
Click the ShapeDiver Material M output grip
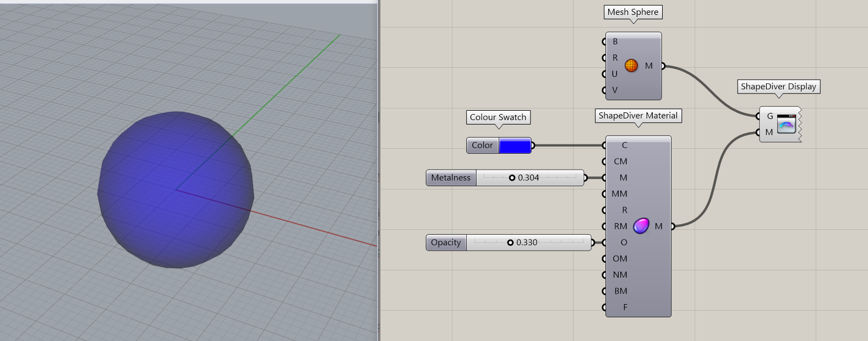point(673,226)
